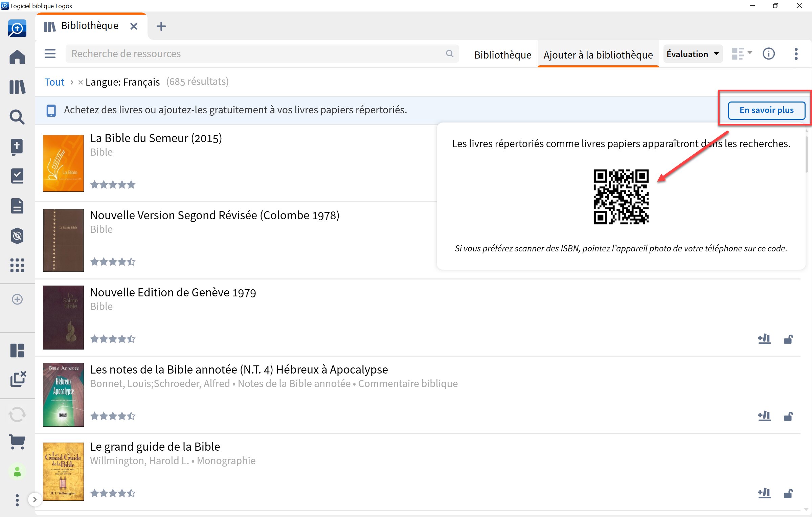Click the Tout breadcrumb link
The width and height of the screenshot is (812, 517).
click(54, 82)
